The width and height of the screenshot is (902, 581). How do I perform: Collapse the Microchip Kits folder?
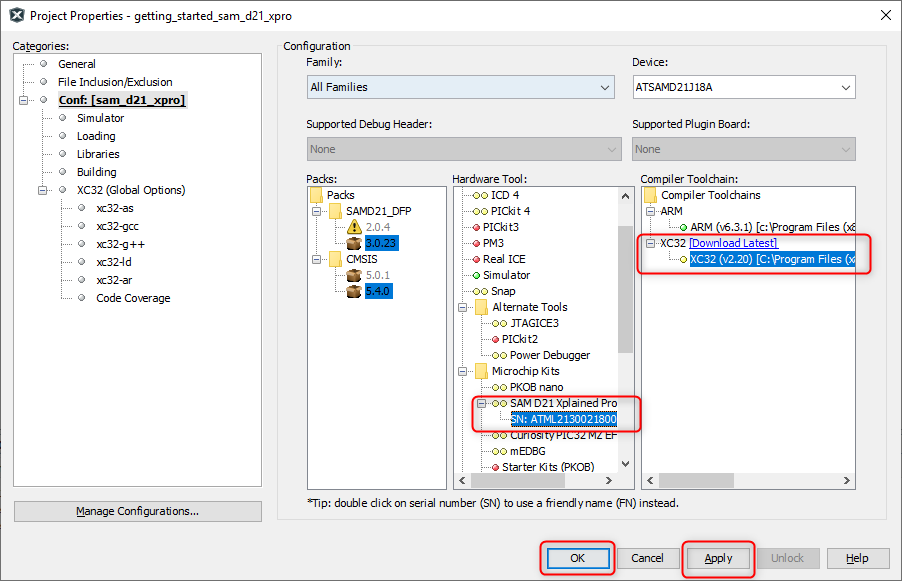pos(462,371)
